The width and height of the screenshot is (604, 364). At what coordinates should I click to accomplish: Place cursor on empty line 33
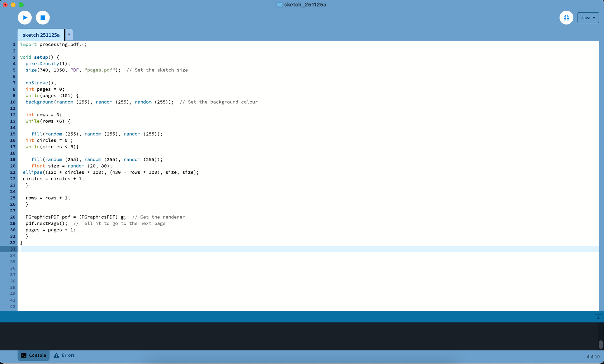pos(151,249)
